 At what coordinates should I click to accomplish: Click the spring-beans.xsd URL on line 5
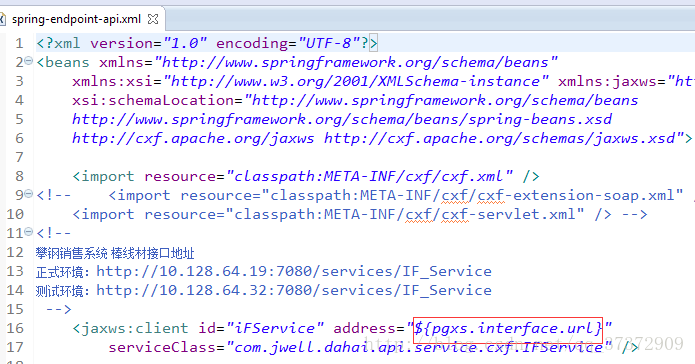[x=342, y=119]
